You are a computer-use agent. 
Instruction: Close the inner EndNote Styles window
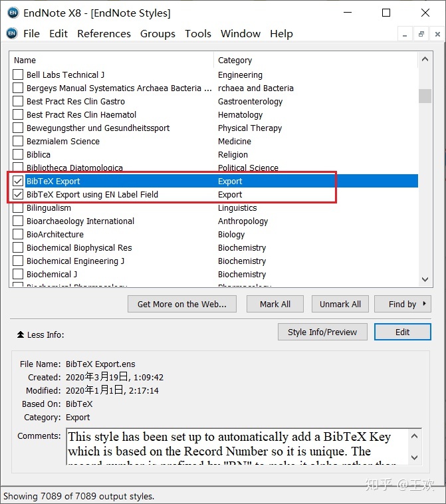(x=437, y=34)
